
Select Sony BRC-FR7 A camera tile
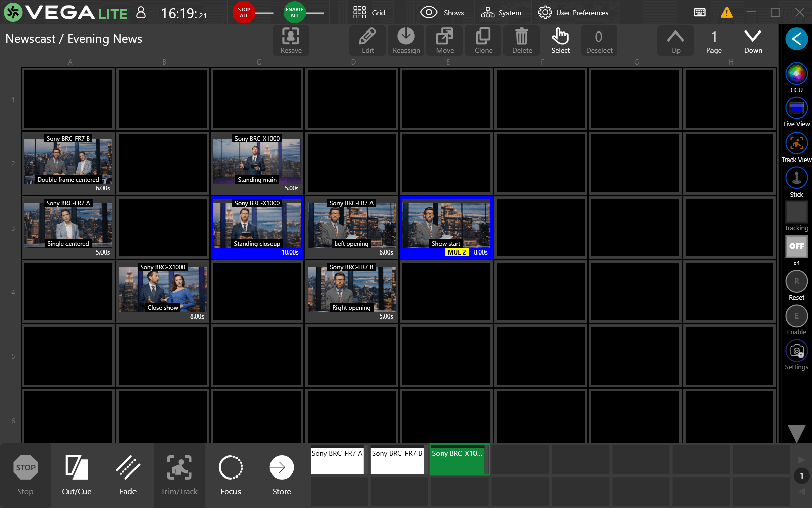337,461
